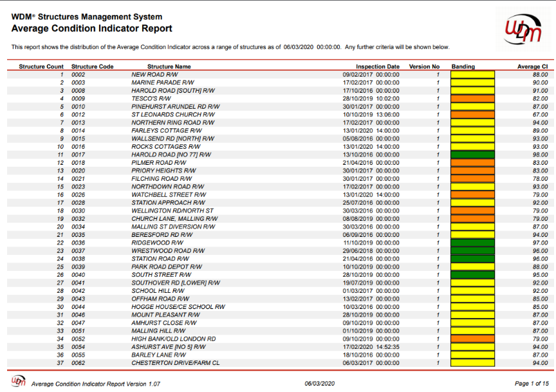Click the Banding column header
The width and height of the screenshot is (556, 392).
pyautogui.click(x=463, y=66)
